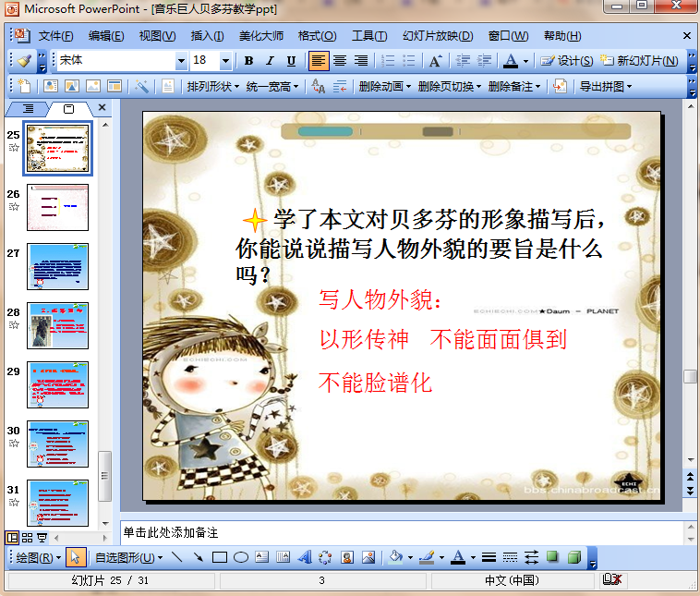700x596 pixels.
Task: Click 新幻灯片(N) button
Action: pos(639,61)
